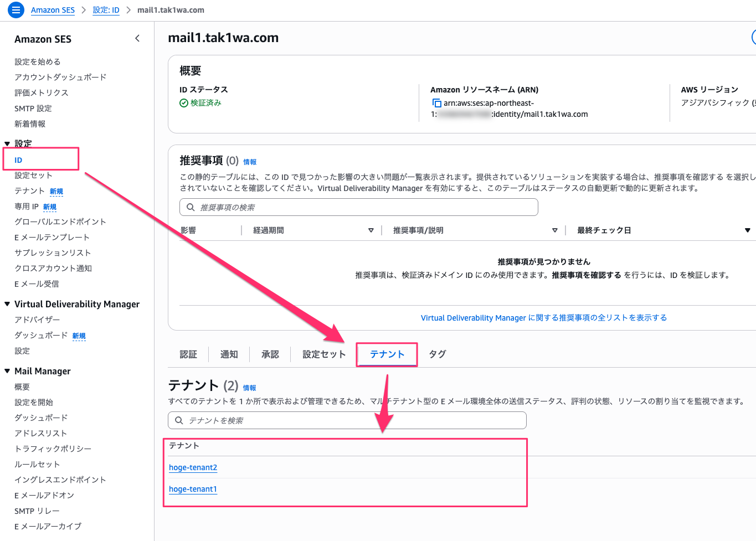
Task: Open the Virtual Deliverability Manager full recommendations list link
Action: pos(544,318)
